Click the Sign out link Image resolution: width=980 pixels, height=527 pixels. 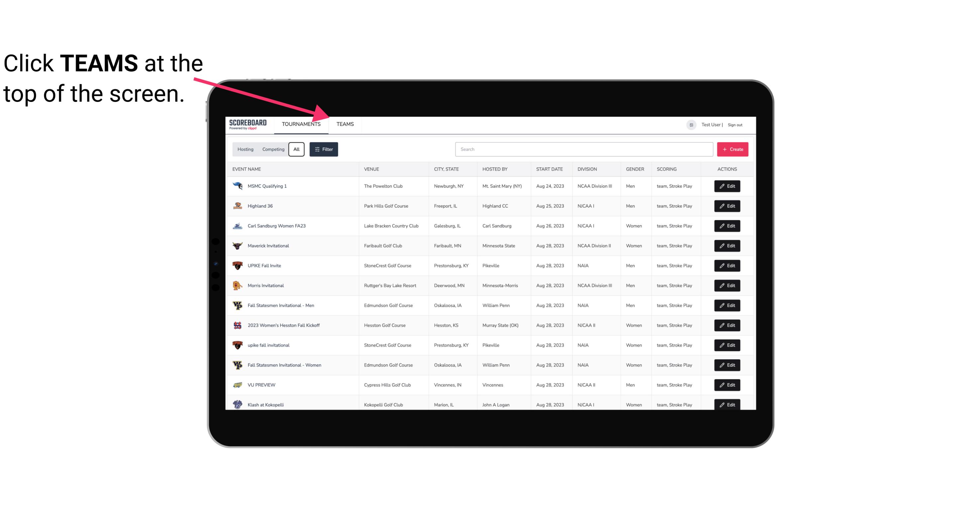pyautogui.click(x=734, y=124)
